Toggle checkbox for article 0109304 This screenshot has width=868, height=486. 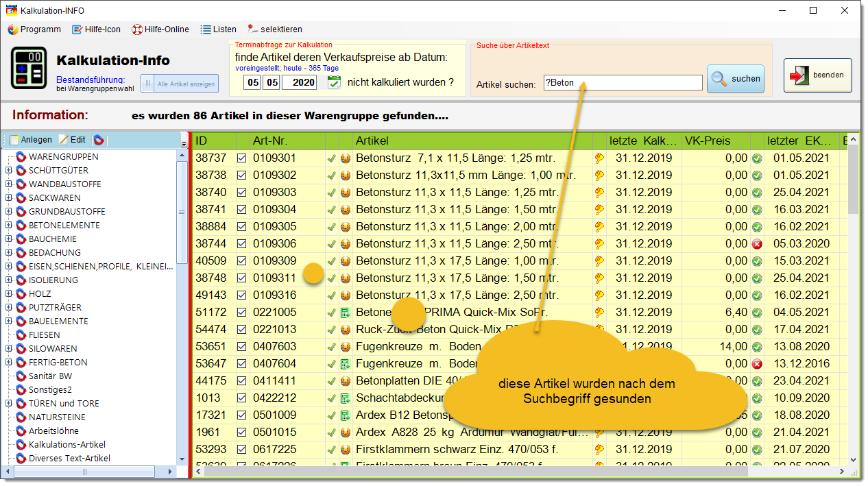point(242,210)
